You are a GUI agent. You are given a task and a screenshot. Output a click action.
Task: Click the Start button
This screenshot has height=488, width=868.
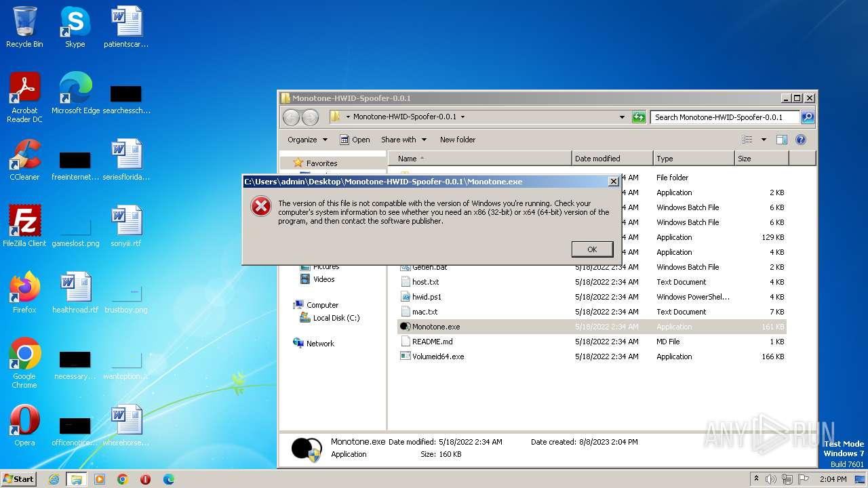tap(19, 479)
